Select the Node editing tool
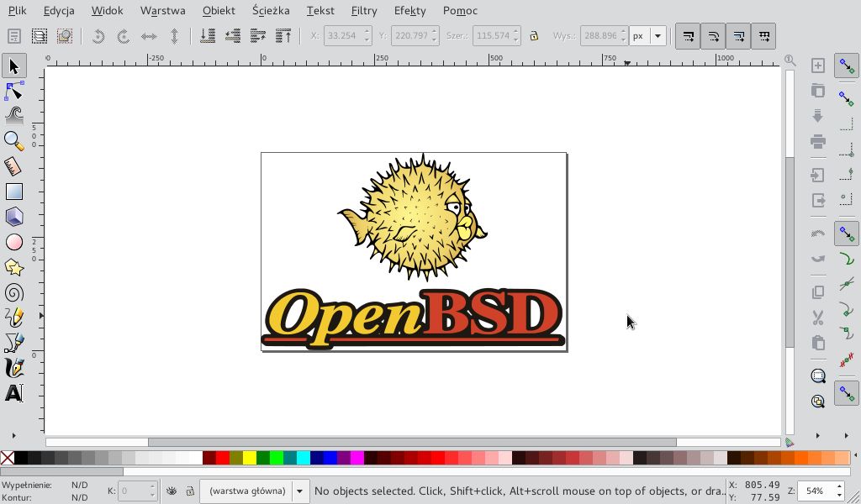The image size is (861, 504). click(13, 91)
